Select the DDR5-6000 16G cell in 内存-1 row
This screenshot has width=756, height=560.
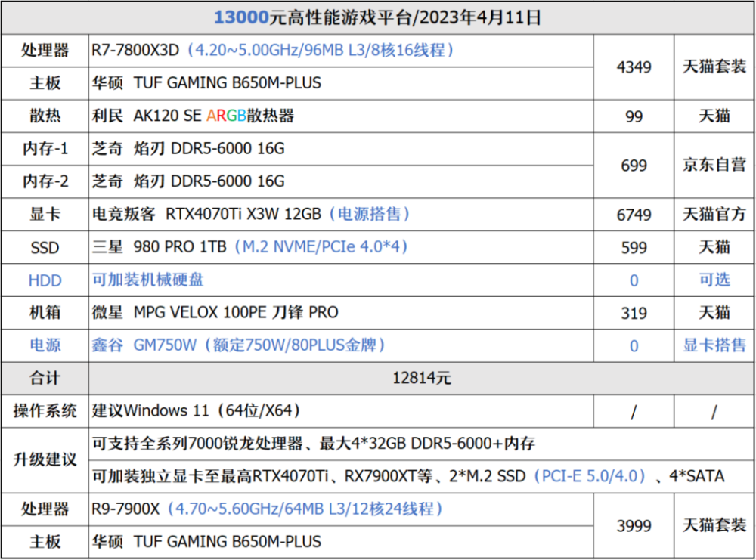click(341, 149)
